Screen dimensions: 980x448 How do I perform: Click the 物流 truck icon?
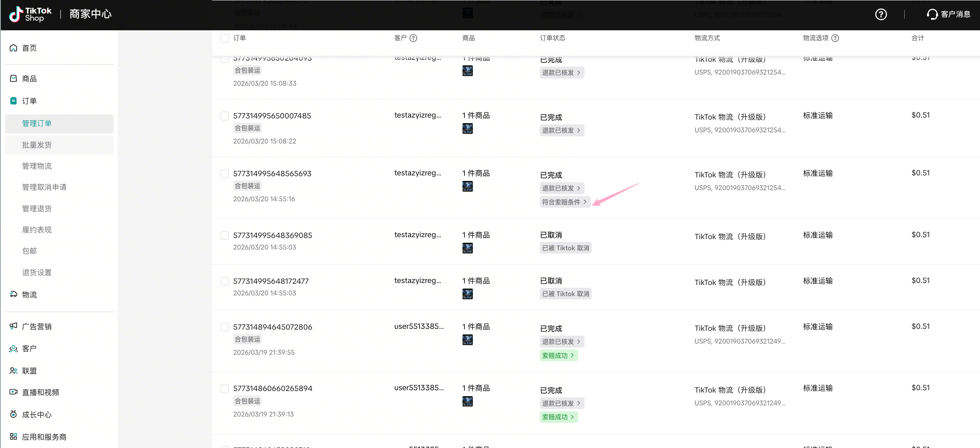coord(14,294)
